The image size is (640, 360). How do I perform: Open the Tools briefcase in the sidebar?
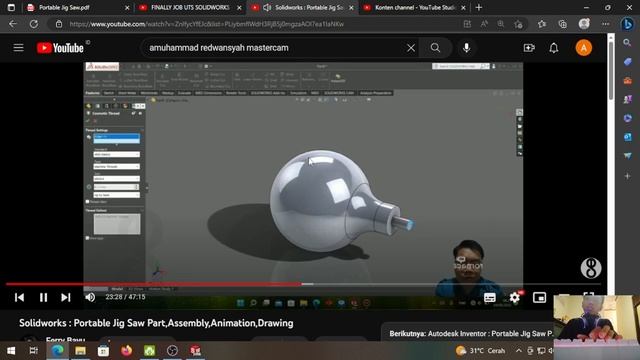coord(627,80)
